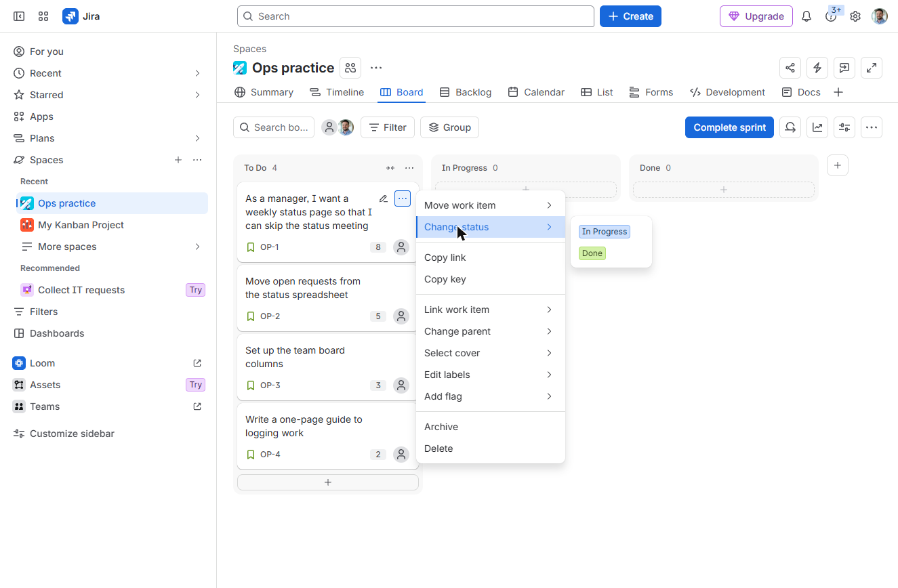Open the notifications bell
The image size is (898, 588).
point(807,16)
